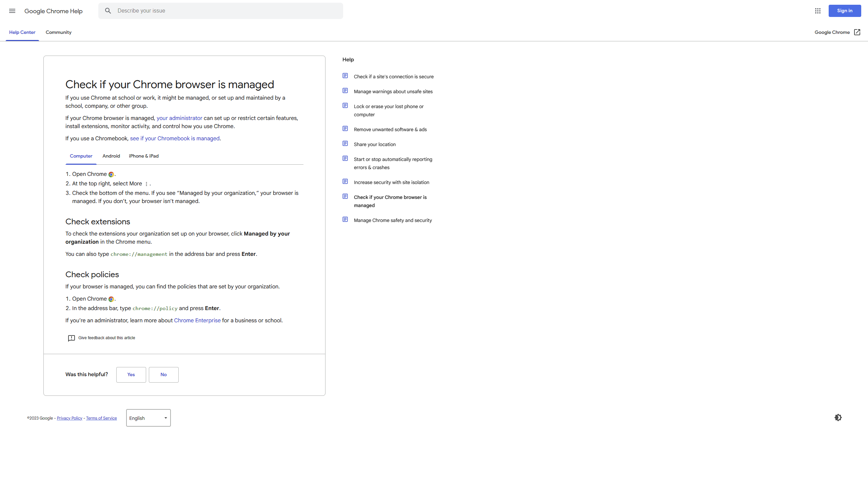Screen dimensions: 868x488
Task: Open Lock or erase your lost phone article
Action: 389,110
